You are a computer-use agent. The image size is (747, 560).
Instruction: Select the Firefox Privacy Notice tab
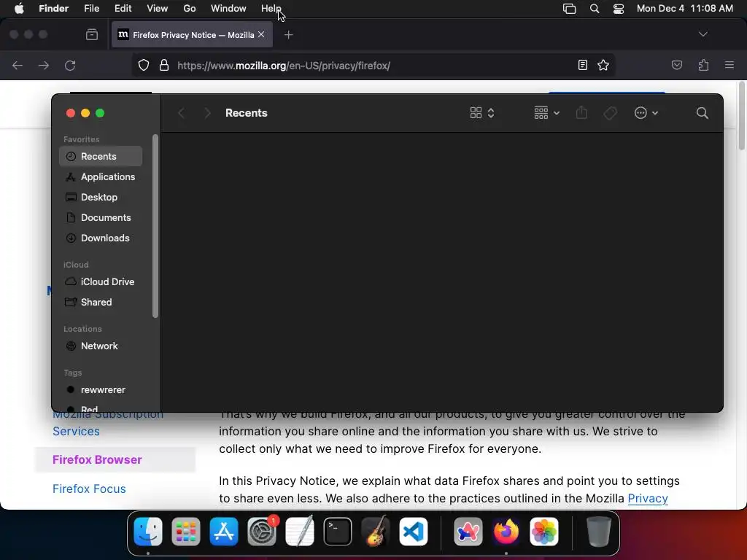192,35
